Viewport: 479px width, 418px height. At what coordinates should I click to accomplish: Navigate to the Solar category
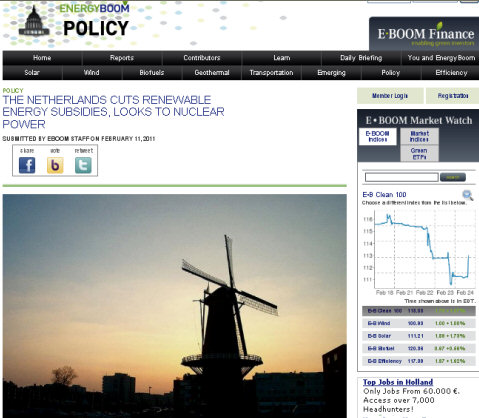coord(32,73)
